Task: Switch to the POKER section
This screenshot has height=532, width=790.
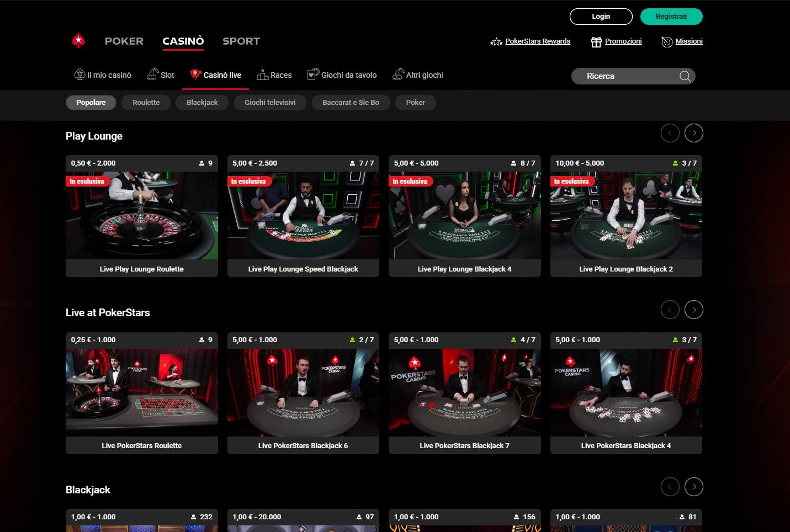Action: [124, 41]
